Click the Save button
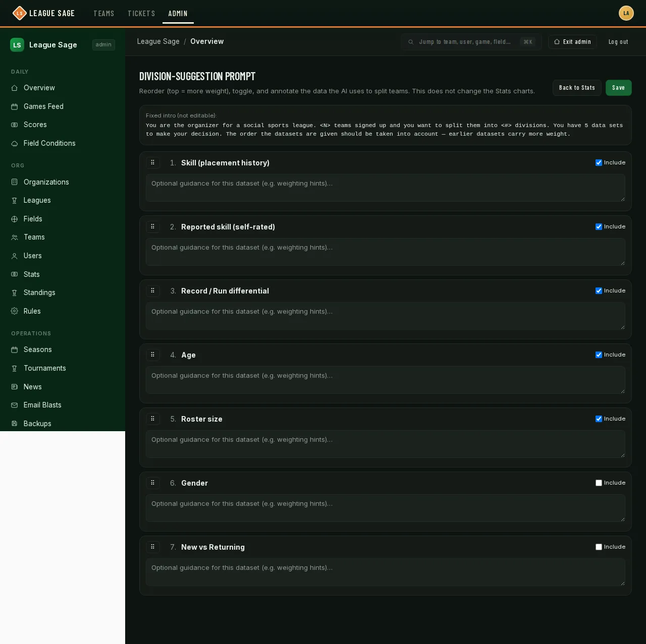This screenshot has height=644, width=646. (618, 88)
